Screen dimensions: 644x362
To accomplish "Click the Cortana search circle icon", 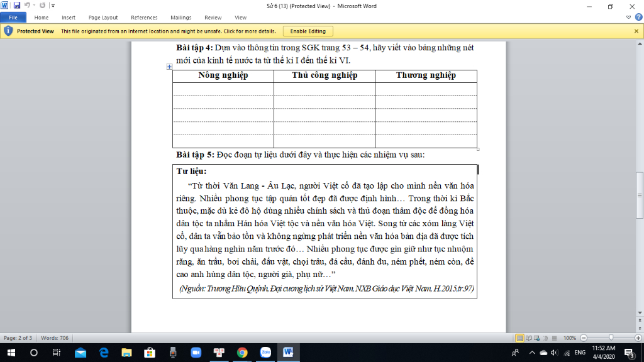I will [x=34, y=353].
